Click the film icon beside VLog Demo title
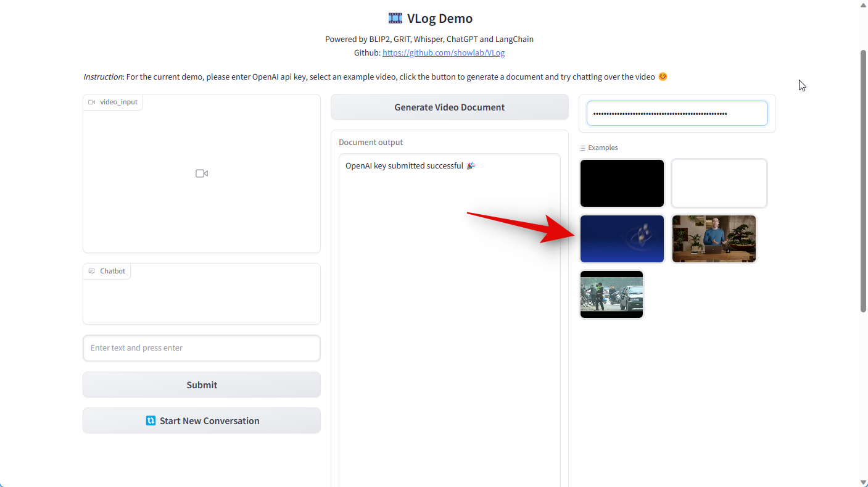Image resolution: width=868 pixels, height=487 pixels. [x=395, y=18]
